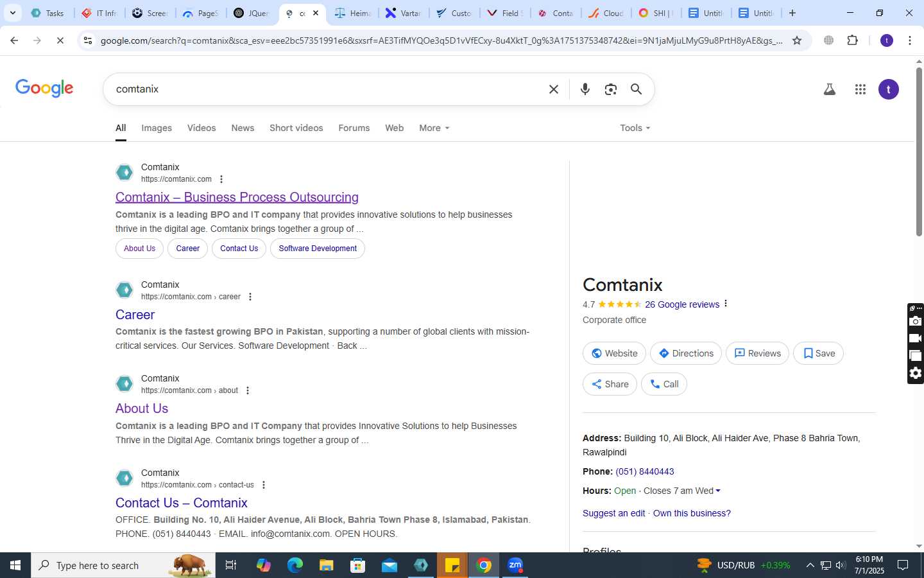Show hidden system tray icons
Screen dimensions: 924x578
click(810, 565)
